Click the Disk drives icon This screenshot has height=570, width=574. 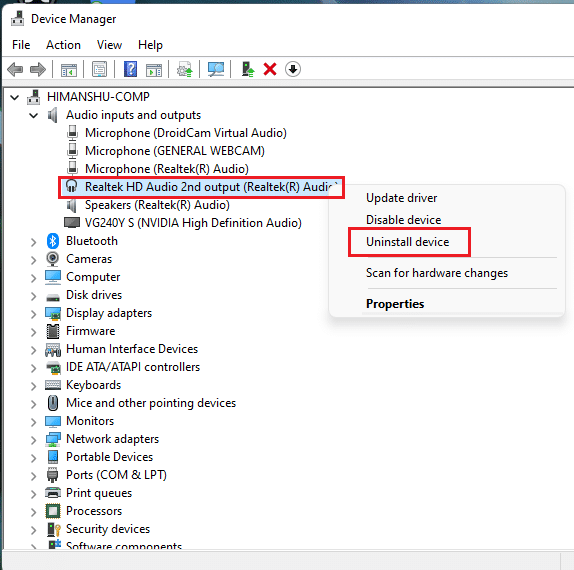(x=53, y=298)
